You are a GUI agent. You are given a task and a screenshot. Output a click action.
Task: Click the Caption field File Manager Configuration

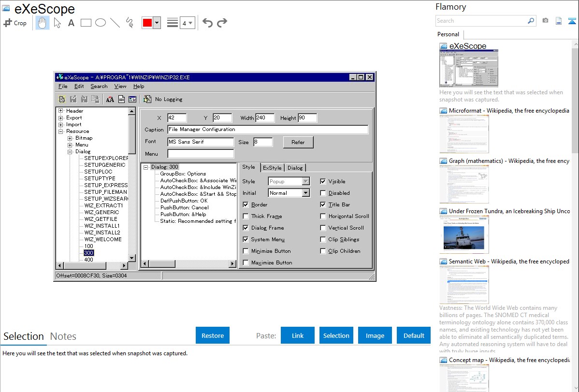pyautogui.click(x=268, y=130)
